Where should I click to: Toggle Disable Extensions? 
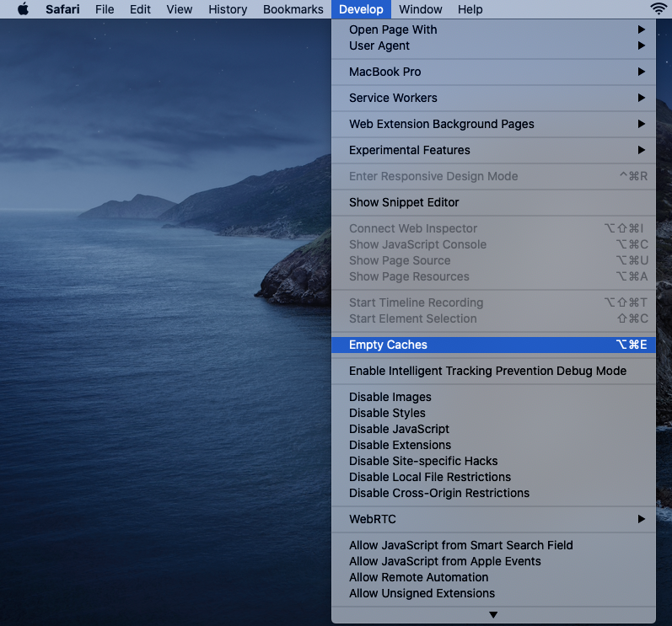(x=493, y=446)
